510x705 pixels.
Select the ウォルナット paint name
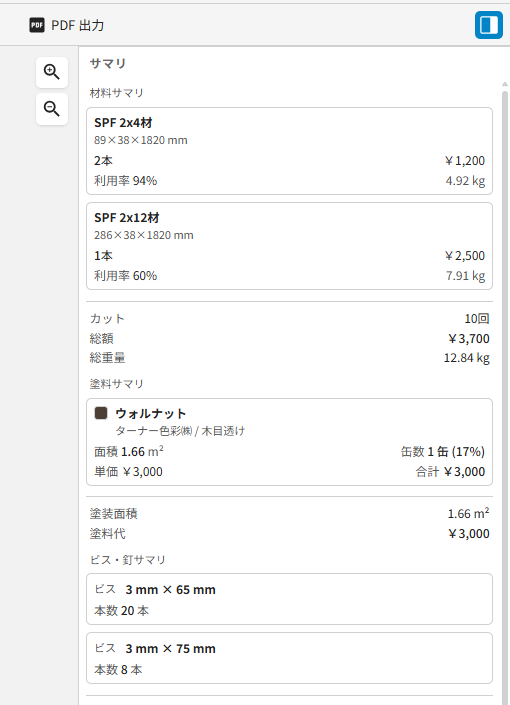(x=151, y=414)
